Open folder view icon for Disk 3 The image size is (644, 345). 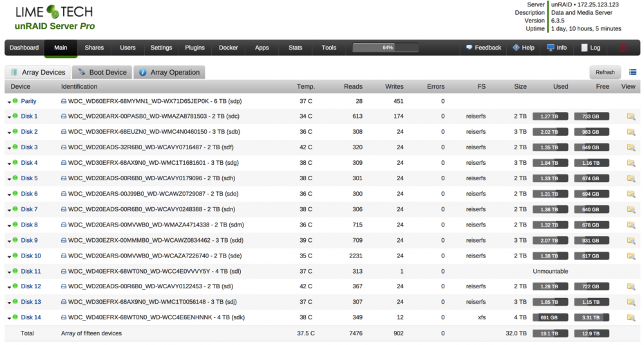pos(631,147)
